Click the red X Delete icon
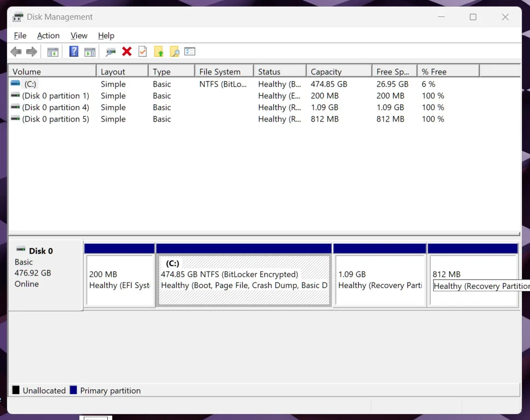Image resolution: width=530 pixels, height=420 pixels. pyautogui.click(x=127, y=51)
